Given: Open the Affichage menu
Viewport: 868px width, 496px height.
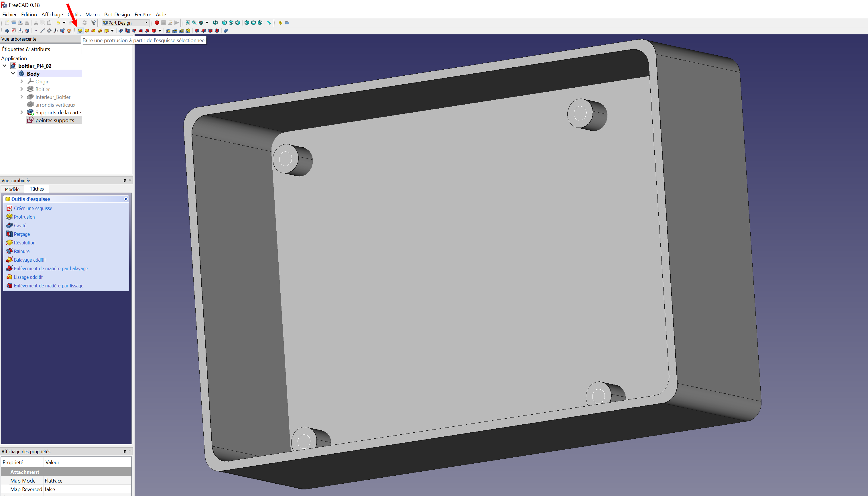Looking at the screenshot, I should [52, 14].
